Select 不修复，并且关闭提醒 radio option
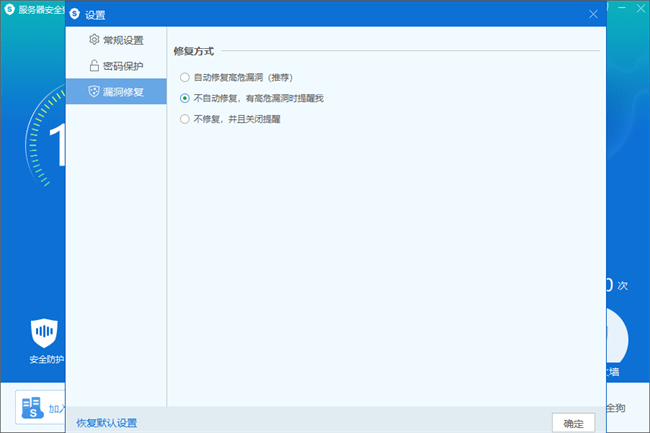 184,119
